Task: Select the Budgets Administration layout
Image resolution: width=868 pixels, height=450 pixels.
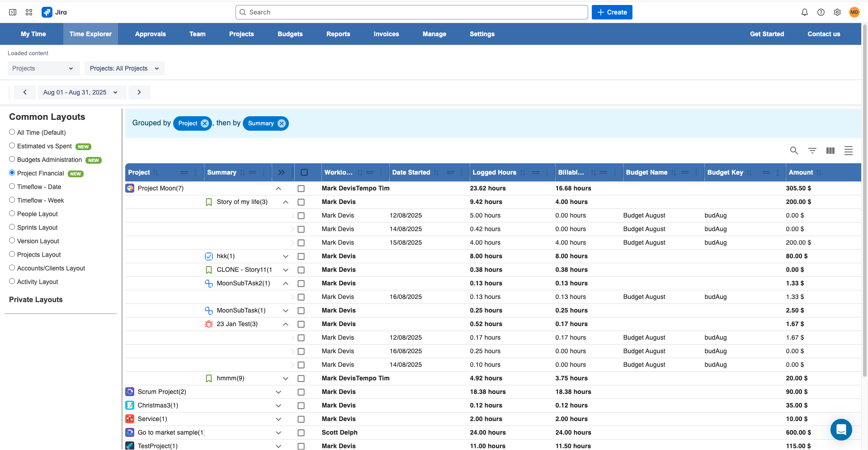Action: (x=12, y=159)
